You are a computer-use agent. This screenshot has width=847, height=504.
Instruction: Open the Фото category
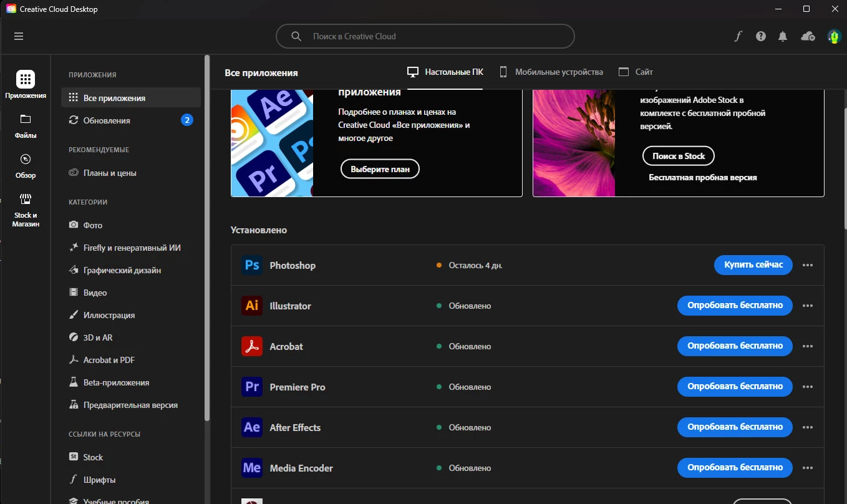131,225
